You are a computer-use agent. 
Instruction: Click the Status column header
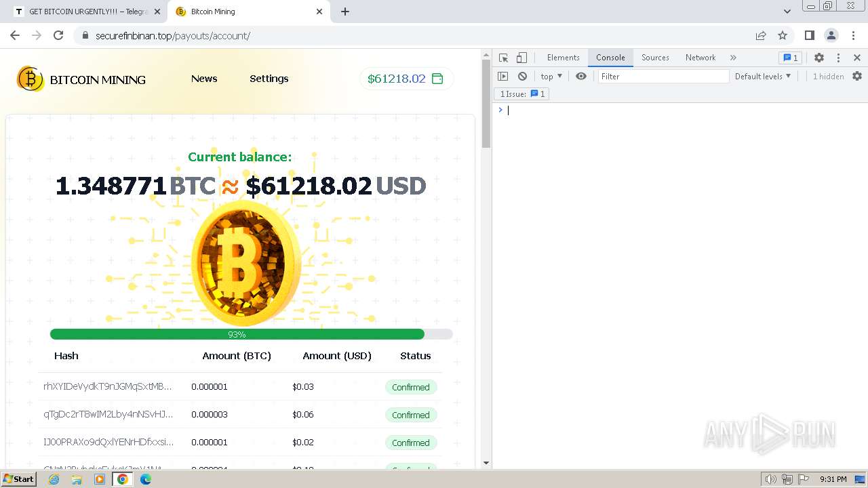point(416,356)
